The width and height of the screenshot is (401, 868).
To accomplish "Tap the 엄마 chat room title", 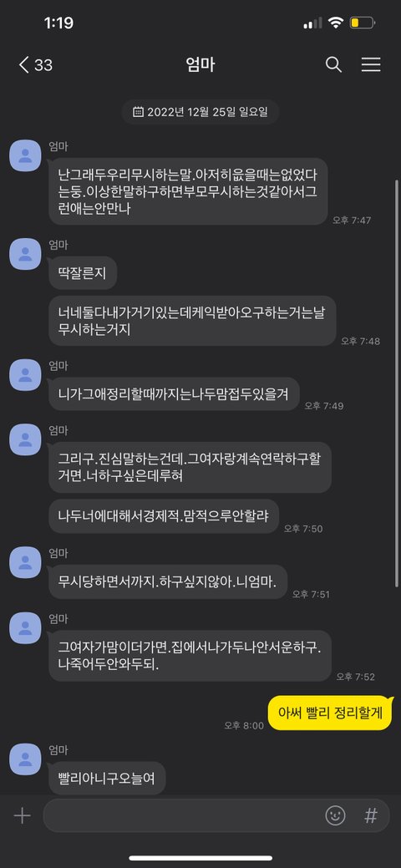I will (x=200, y=65).
